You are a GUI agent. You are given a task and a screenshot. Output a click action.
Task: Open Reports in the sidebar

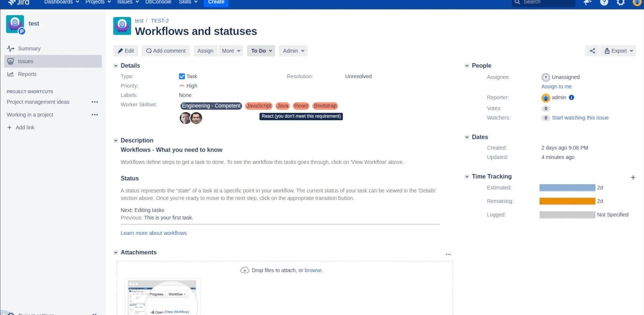tap(53, 74)
